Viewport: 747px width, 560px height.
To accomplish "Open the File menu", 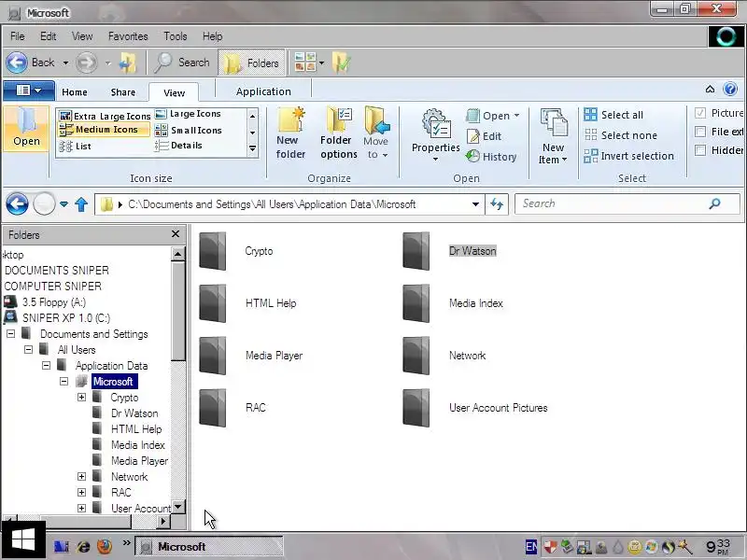I will pyautogui.click(x=17, y=36).
